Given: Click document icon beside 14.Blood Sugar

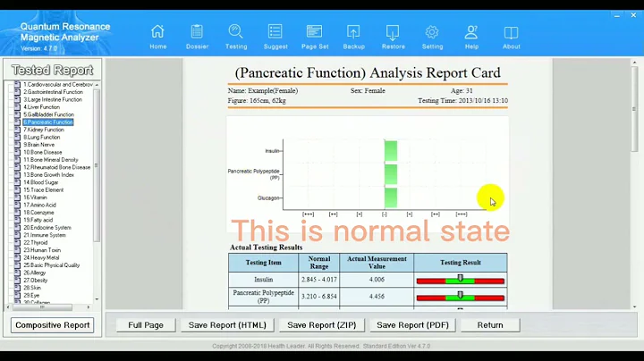Looking at the screenshot, I should coord(17,182).
